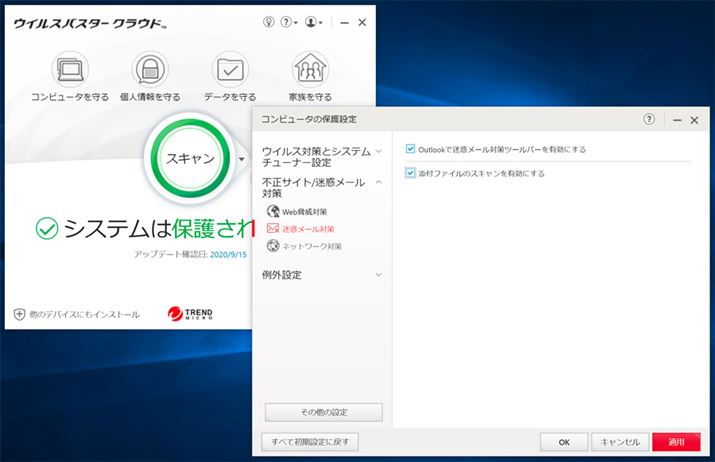The image size is (715, 462).
Task: Toggle 添付ファイルのスキャン checkbox
Action: [x=410, y=173]
